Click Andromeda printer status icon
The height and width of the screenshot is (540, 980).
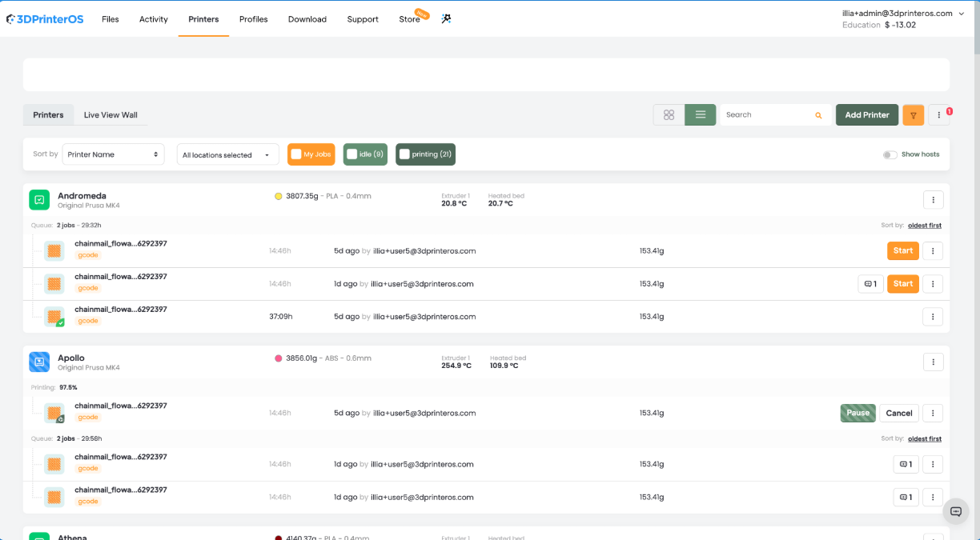[x=39, y=199]
